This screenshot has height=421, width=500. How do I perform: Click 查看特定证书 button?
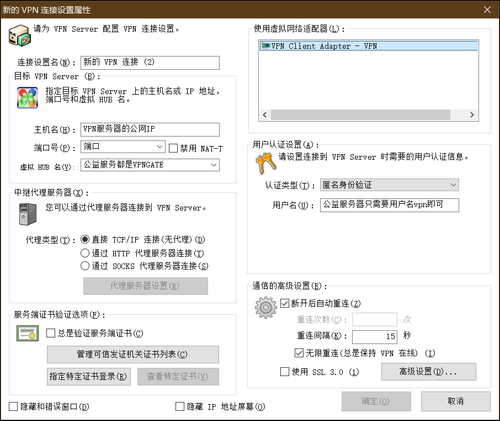click(x=178, y=376)
